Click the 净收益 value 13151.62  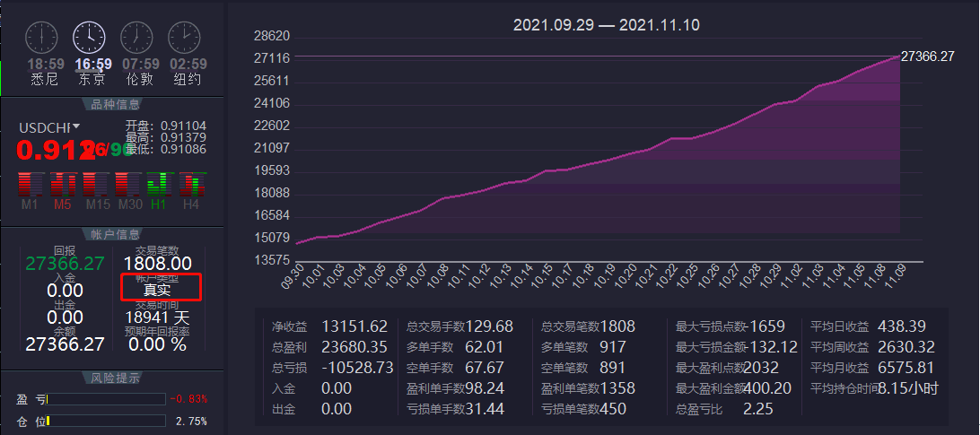(x=354, y=326)
